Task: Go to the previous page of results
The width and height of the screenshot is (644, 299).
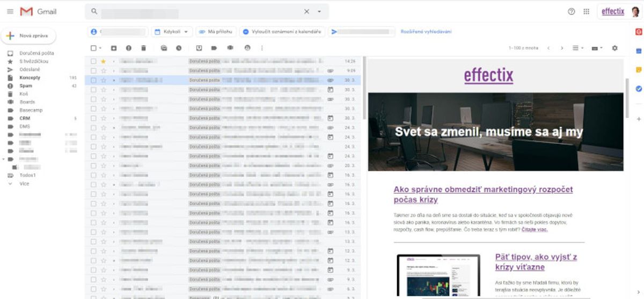Action: (548, 48)
